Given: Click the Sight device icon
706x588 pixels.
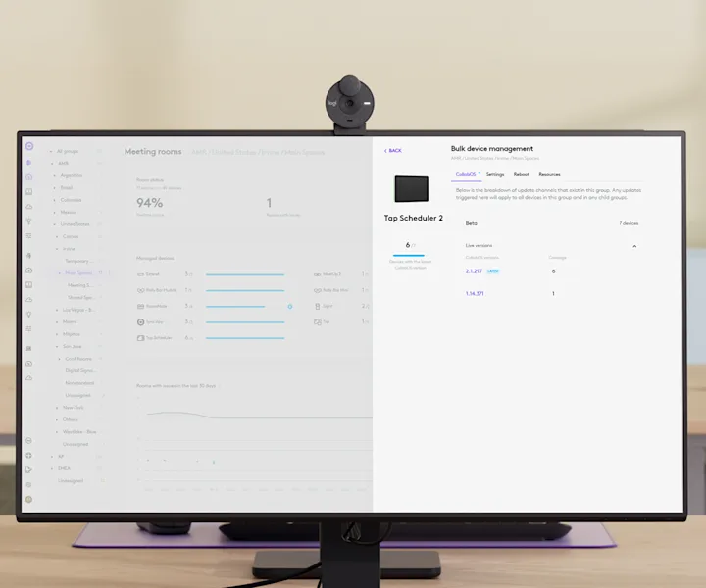Looking at the screenshot, I should pyautogui.click(x=317, y=306).
